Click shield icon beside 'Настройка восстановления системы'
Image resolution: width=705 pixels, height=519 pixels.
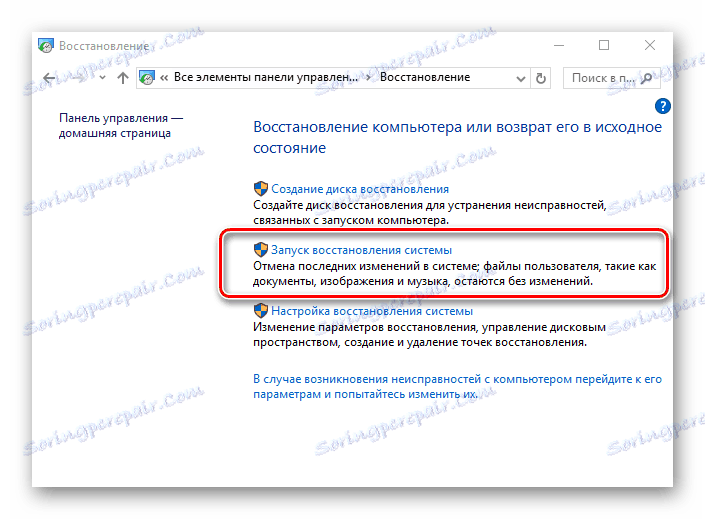[x=260, y=311]
